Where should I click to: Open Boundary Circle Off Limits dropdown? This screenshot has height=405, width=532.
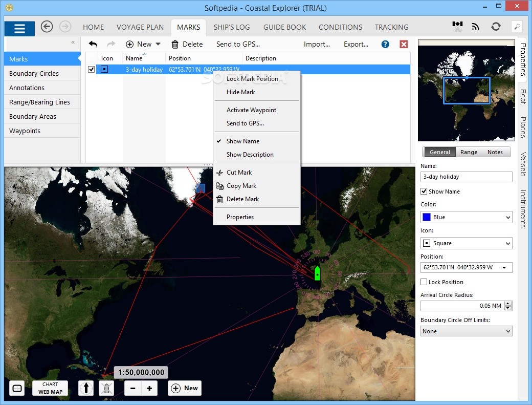point(466,331)
